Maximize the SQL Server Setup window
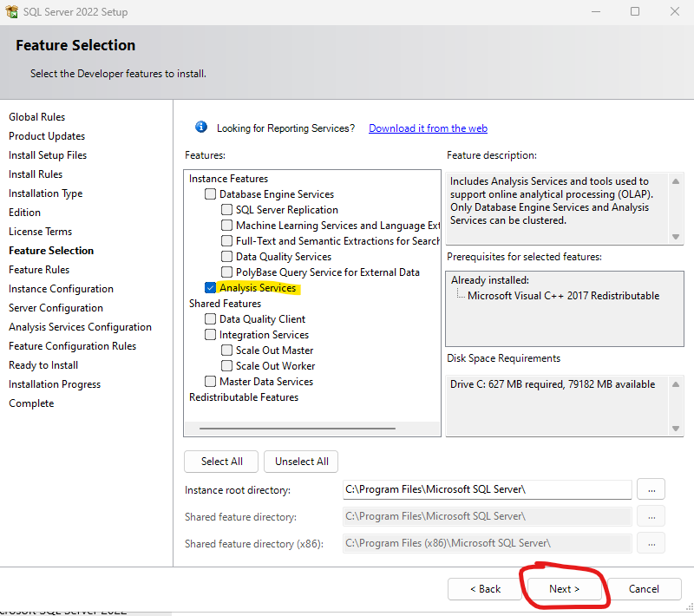 coord(635,11)
